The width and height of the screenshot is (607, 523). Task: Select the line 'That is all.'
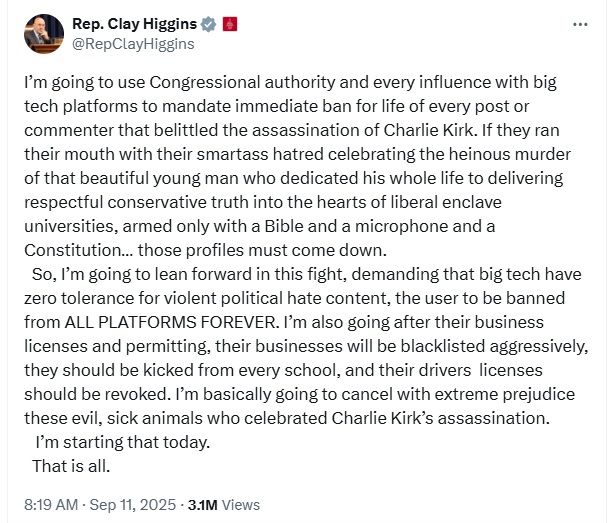[71, 466]
